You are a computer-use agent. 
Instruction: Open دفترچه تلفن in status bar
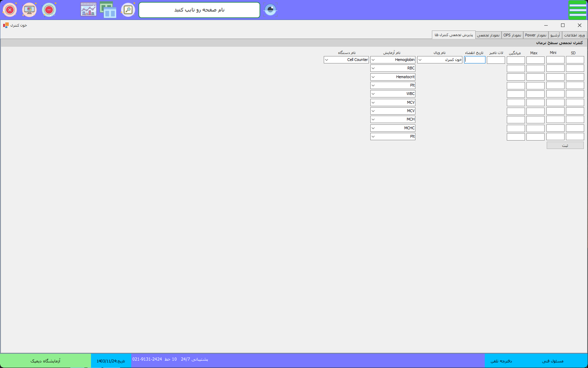click(x=501, y=361)
